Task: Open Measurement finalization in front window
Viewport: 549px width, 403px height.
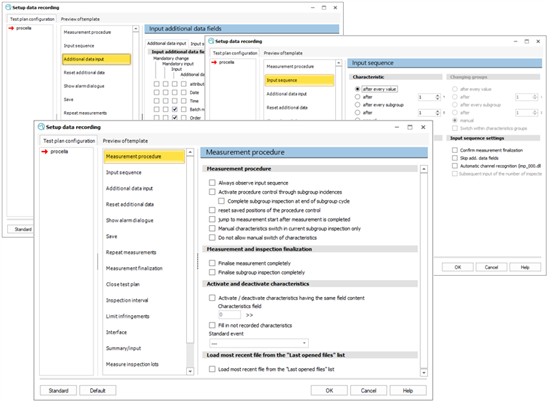Action: [134, 269]
